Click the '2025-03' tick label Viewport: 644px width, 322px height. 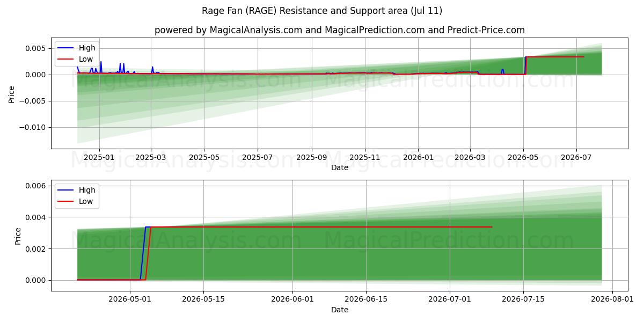point(151,158)
